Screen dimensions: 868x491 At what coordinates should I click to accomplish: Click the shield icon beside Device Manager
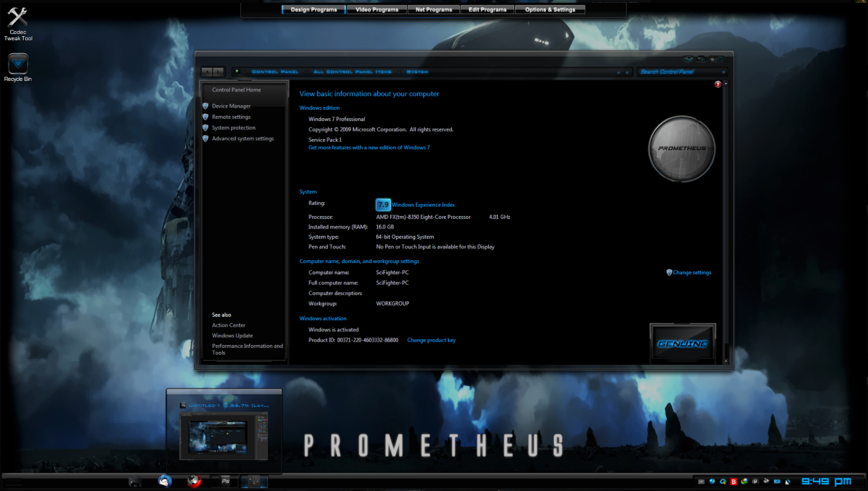(205, 106)
